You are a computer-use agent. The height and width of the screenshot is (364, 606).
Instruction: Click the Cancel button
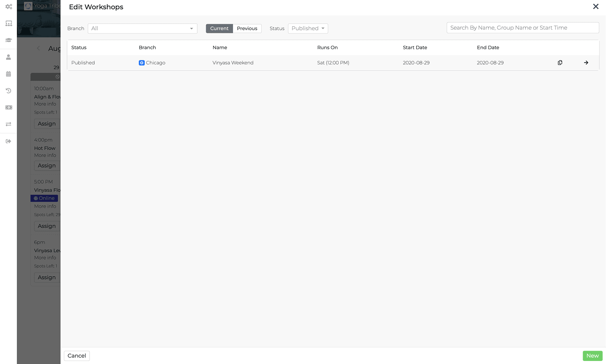[77, 356]
